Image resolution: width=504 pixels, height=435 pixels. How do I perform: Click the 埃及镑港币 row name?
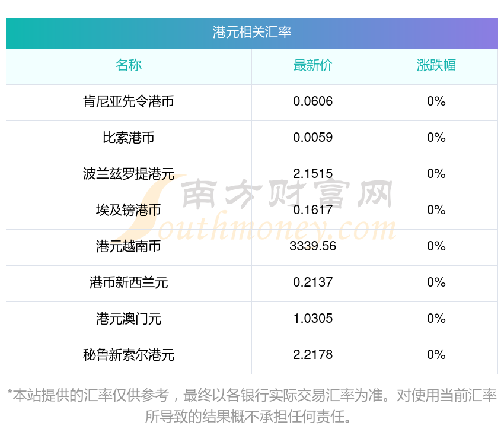coord(129,210)
